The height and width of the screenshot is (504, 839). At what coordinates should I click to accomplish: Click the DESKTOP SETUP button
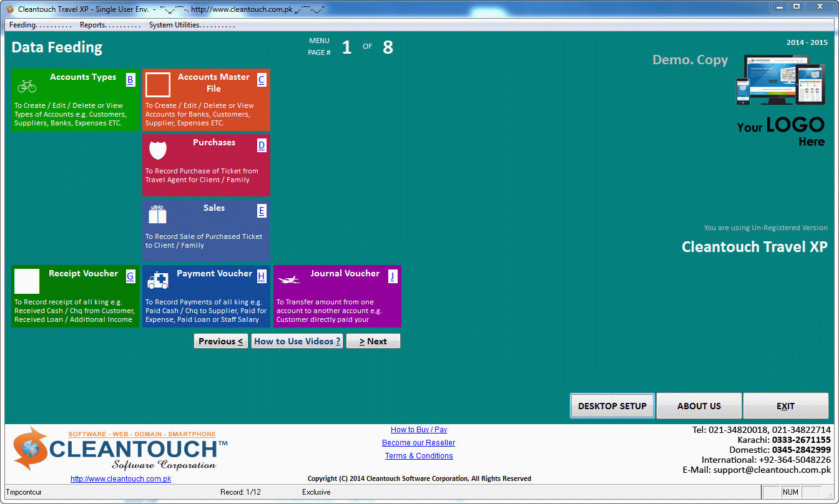(612, 406)
